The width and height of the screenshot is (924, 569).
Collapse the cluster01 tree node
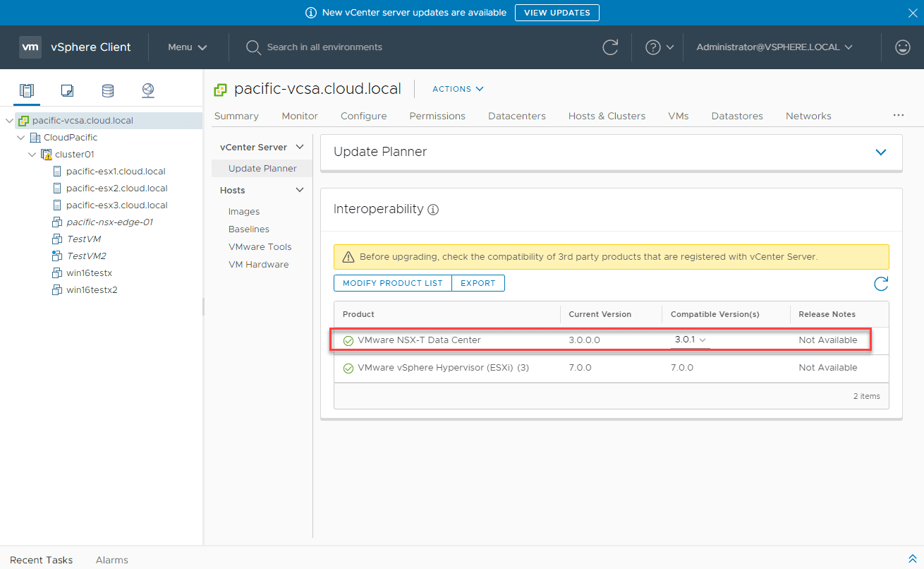tap(32, 154)
